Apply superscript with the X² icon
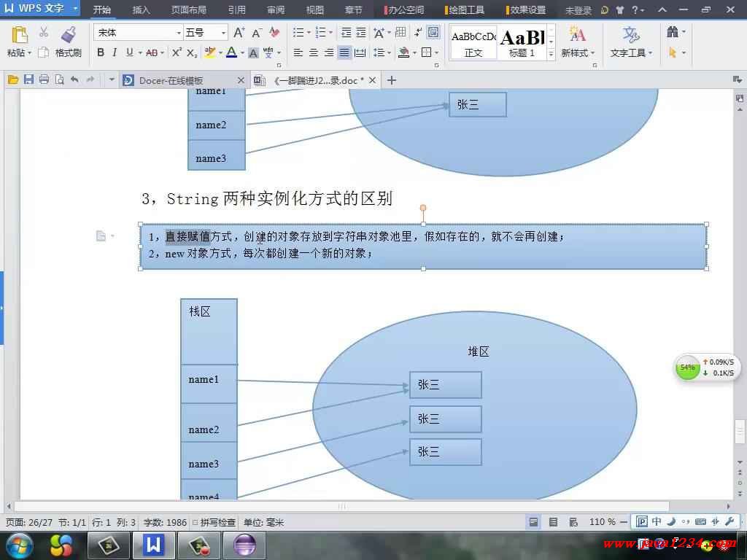This screenshot has width=747, height=560. click(177, 52)
